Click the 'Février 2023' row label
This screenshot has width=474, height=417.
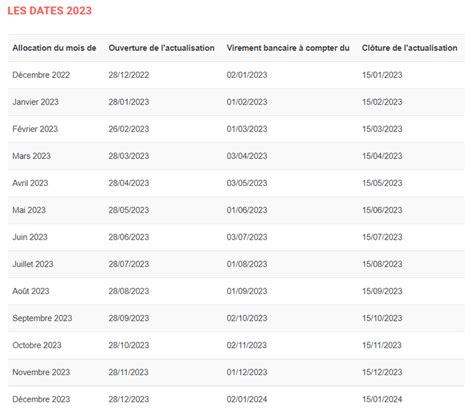(35, 129)
